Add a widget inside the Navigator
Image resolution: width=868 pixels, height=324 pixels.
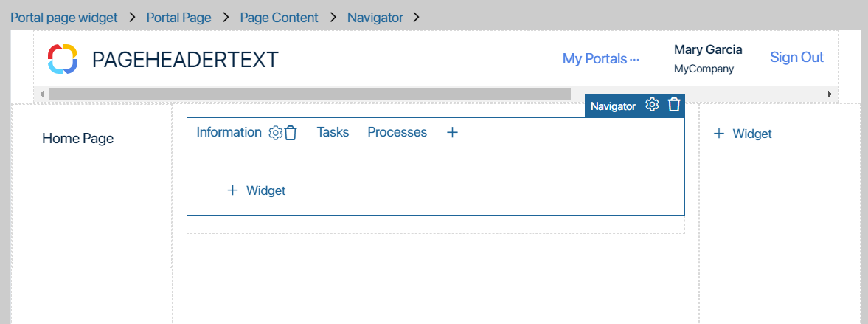pyautogui.click(x=257, y=190)
